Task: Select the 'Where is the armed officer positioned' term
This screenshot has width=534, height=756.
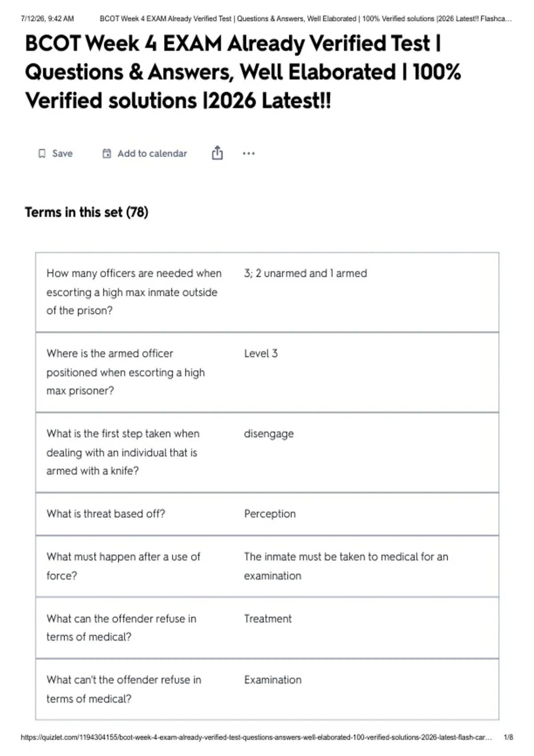Action: click(x=125, y=372)
